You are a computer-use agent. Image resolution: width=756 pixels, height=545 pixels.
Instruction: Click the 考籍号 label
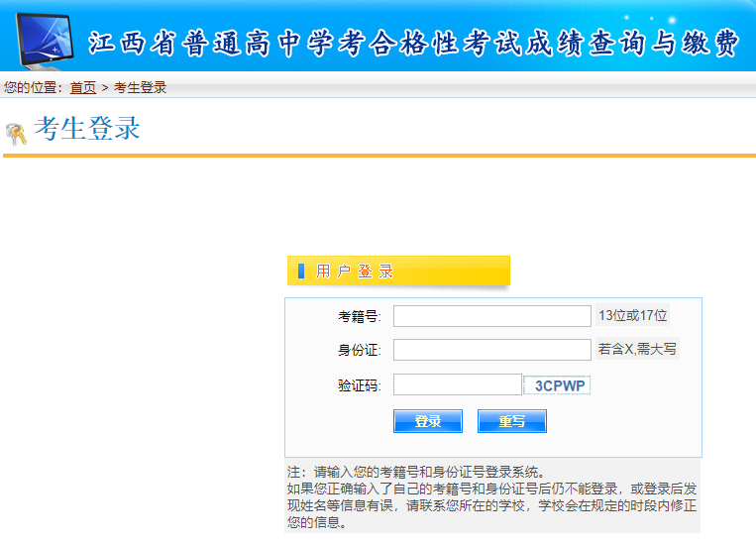point(360,316)
